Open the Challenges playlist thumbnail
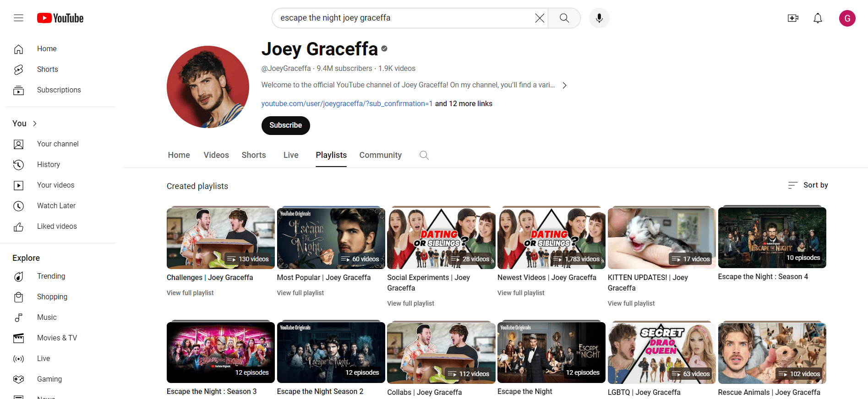The height and width of the screenshot is (399, 868). point(221,238)
